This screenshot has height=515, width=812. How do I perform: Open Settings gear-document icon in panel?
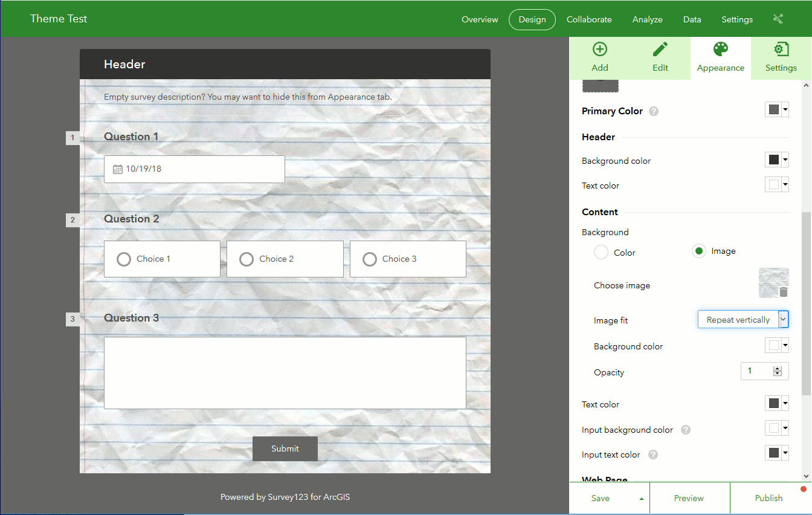(x=781, y=50)
